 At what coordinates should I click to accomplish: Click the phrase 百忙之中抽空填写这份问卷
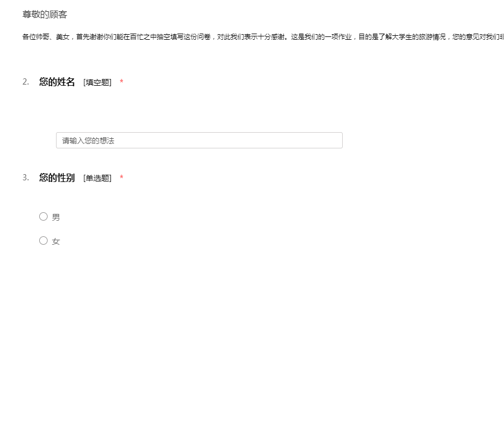pos(170,37)
